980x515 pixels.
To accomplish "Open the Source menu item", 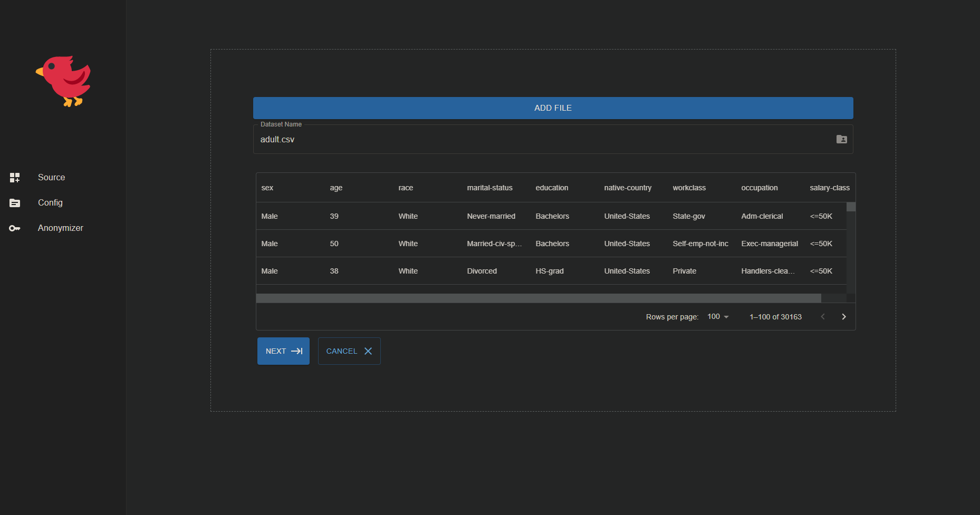I will 52,178.
